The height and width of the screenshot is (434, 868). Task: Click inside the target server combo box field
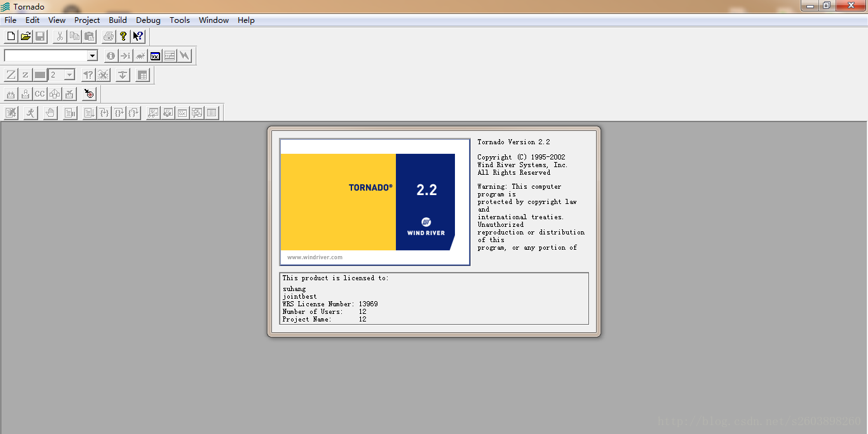point(46,56)
